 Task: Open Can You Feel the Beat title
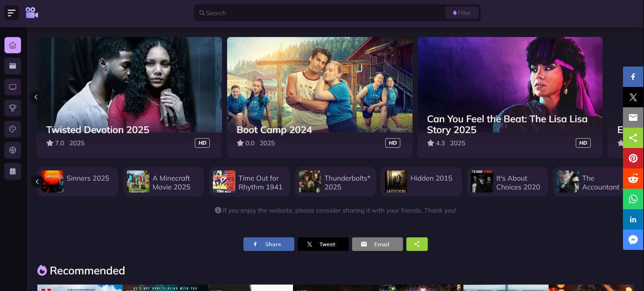[507, 124]
